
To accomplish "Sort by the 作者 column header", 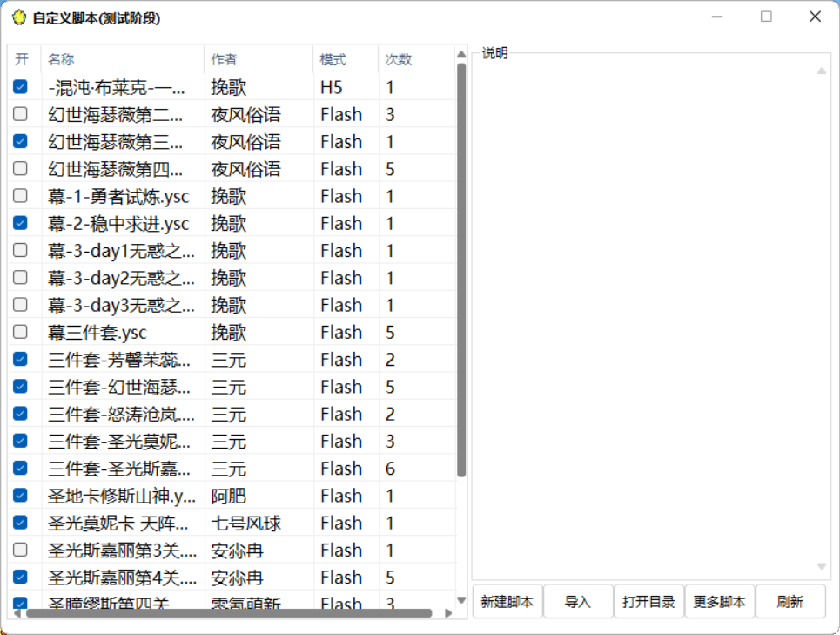I will tap(259, 59).
